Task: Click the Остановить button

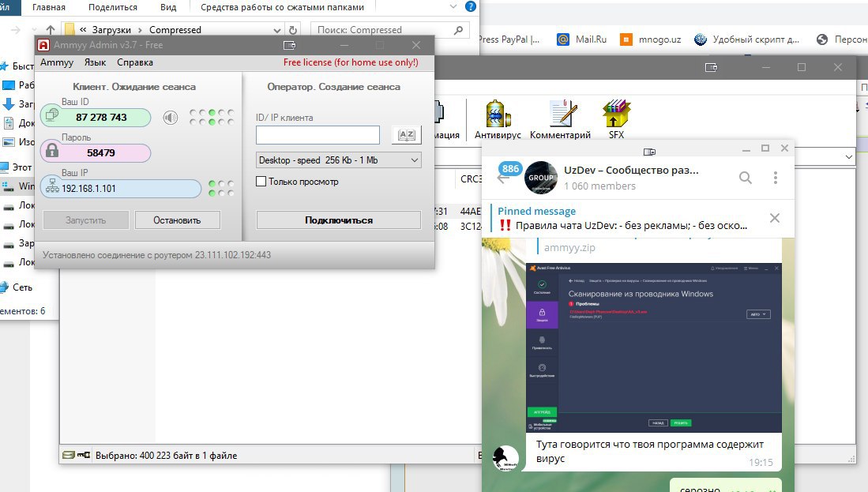Action: 177,220
